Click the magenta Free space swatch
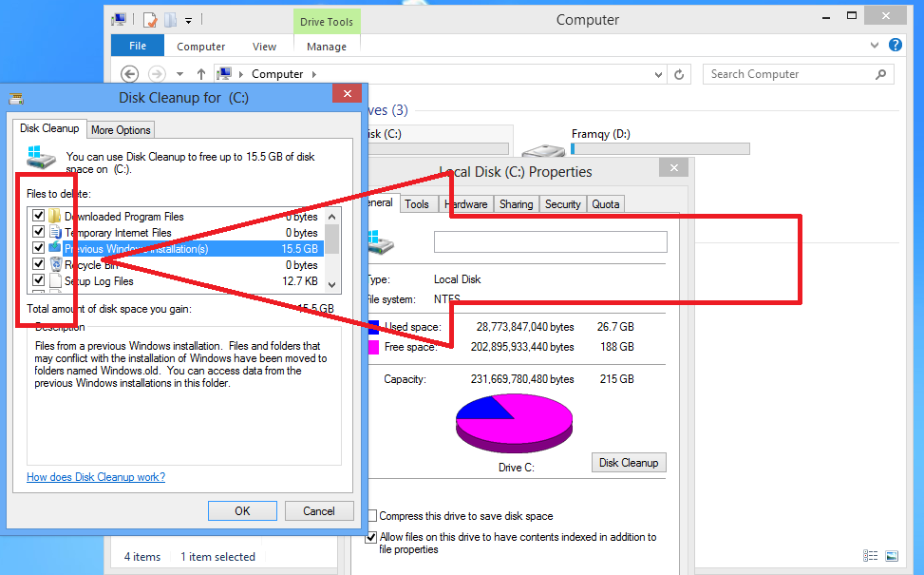Viewport: 924px width, 575px height. [373, 347]
